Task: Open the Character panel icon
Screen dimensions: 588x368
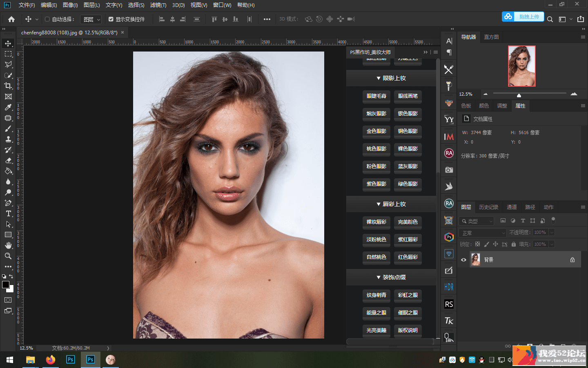Action: tap(449, 41)
